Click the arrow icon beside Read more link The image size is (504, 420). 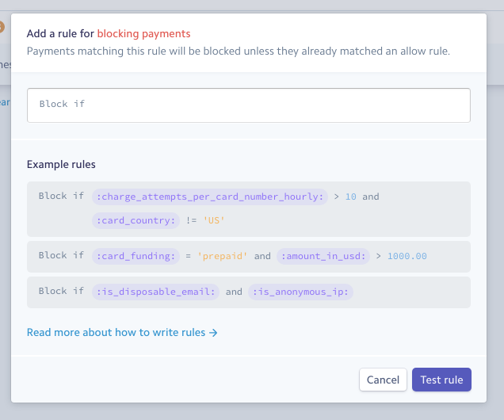coord(213,333)
